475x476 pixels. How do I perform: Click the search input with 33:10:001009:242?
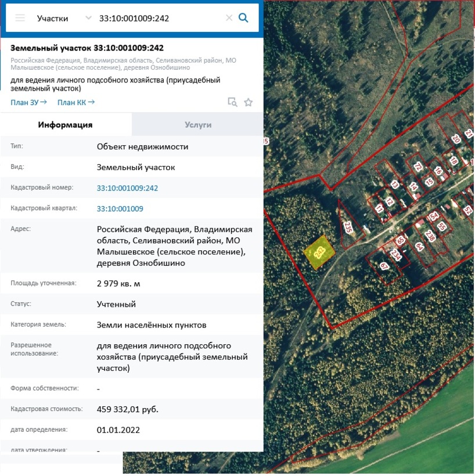tap(161, 18)
